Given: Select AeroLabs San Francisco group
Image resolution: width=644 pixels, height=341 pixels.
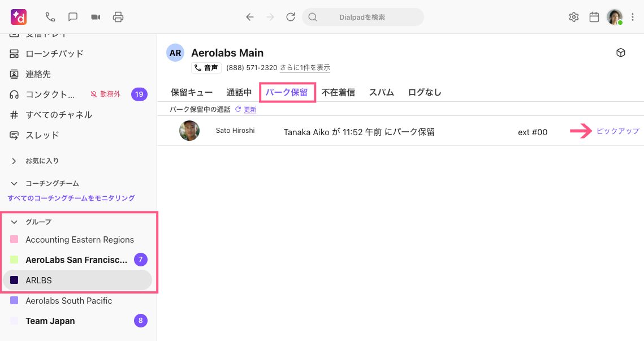Looking at the screenshot, I should (77, 260).
